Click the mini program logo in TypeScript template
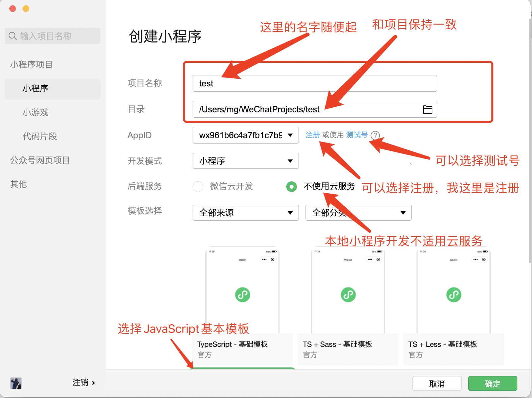This screenshot has height=398, width=532. (243, 295)
